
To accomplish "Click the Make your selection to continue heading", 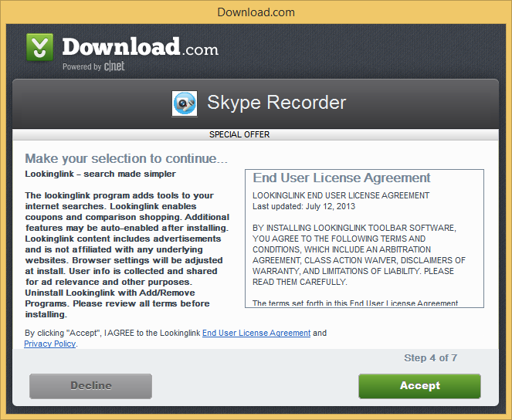I will coord(126,158).
